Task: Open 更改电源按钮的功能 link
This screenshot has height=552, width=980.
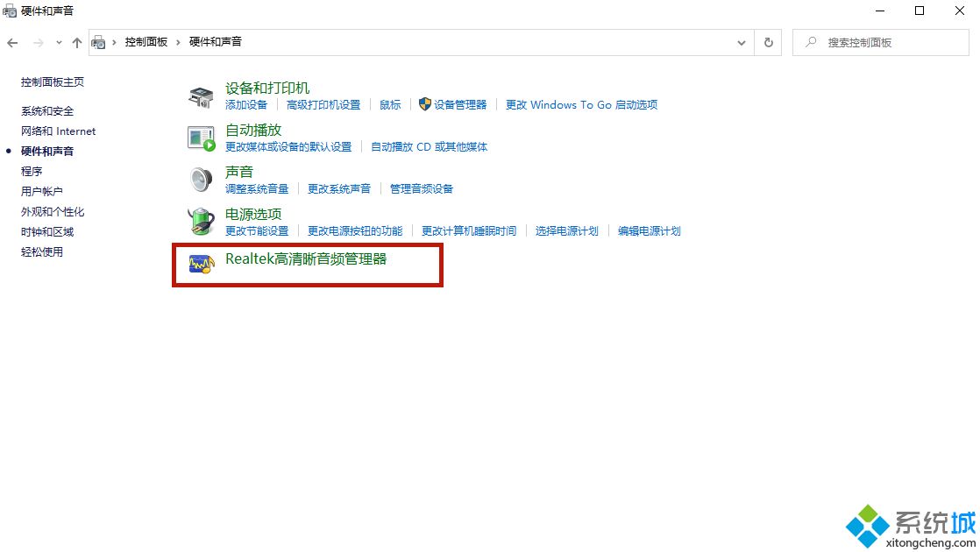Action: coord(354,231)
